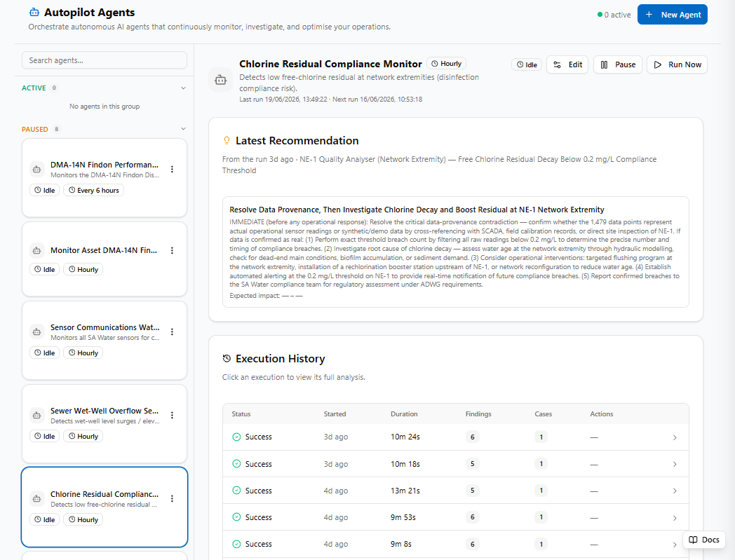735x560 pixels.
Task: Expand the 13m 21s execution row chevron
Action: 675,491
